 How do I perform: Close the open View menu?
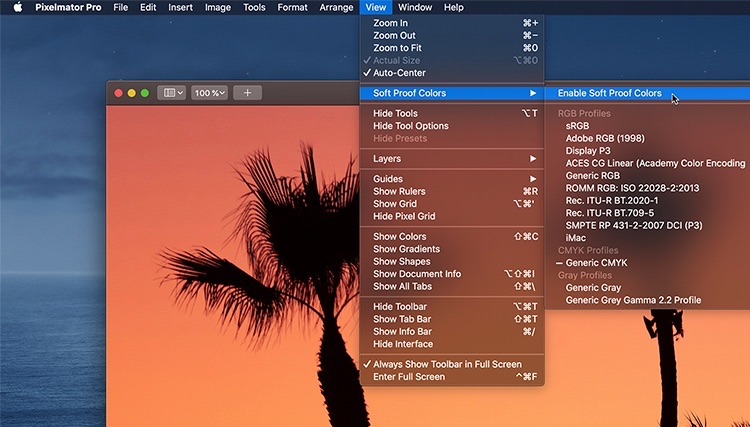point(375,7)
